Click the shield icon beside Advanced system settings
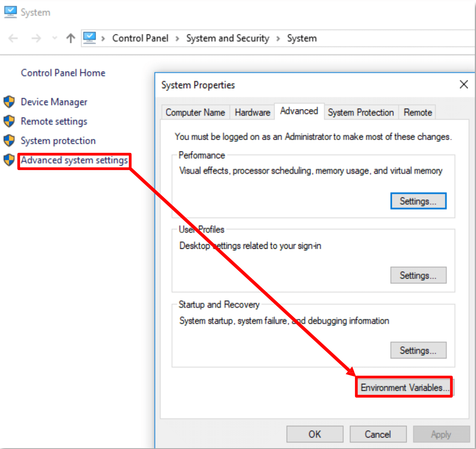The height and width of the screenshot is (449, 476). click(9, 160)
